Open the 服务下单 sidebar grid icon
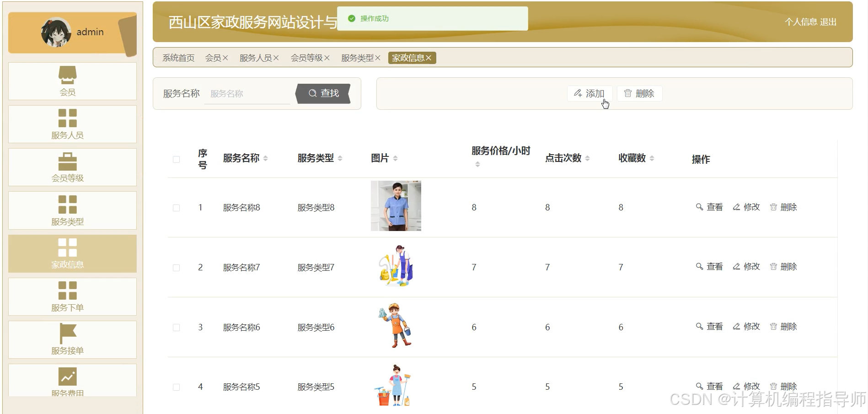The width and height of the screenshot is (868, 414). pyautogui.click(x=68, y=290)
